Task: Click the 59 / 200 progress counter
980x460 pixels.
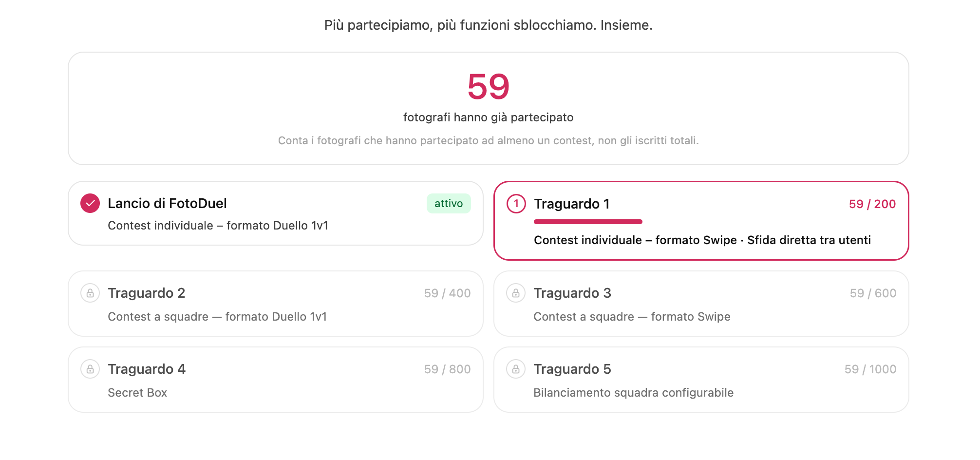Action: [x=872, y=204]
